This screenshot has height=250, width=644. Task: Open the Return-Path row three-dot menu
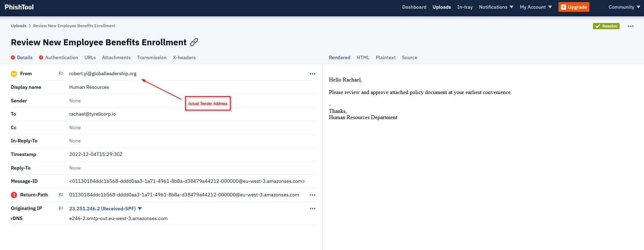[x=312, y=195]
